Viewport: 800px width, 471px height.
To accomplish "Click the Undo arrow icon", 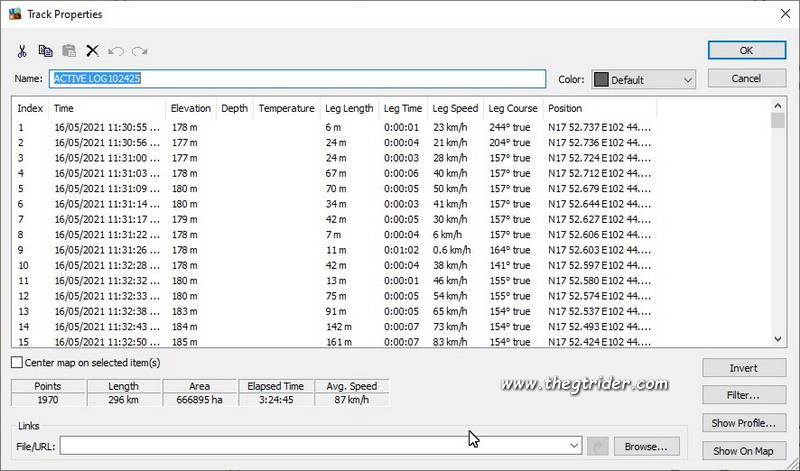I will click(116, 51).
